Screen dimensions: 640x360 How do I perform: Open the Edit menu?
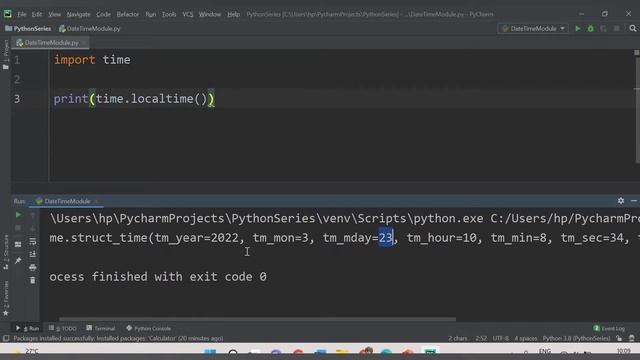pos(37,14)
